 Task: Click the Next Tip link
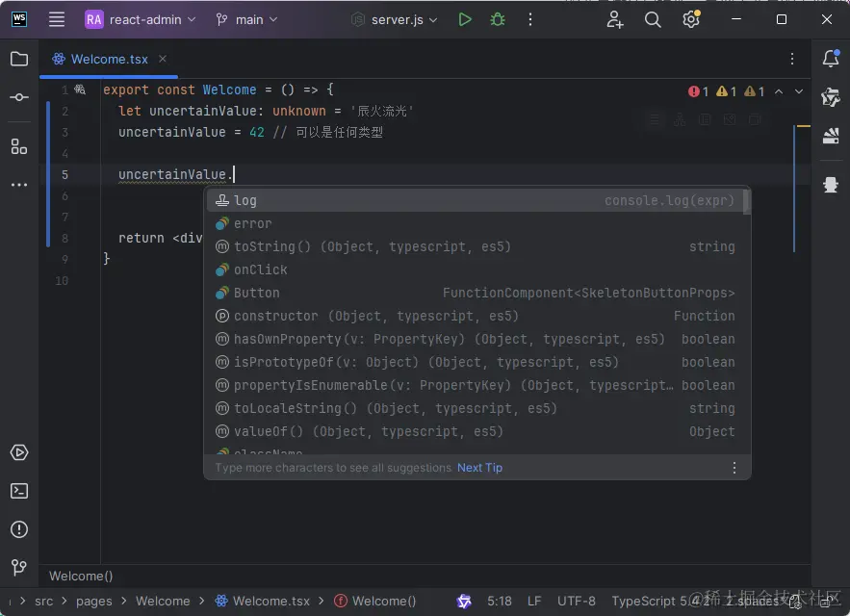(479, 468)
